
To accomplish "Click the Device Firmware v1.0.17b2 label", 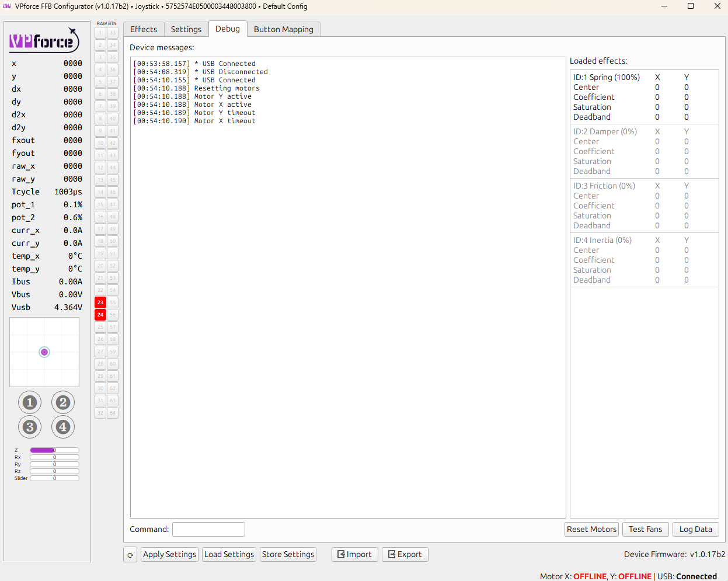I will [674, 554].
